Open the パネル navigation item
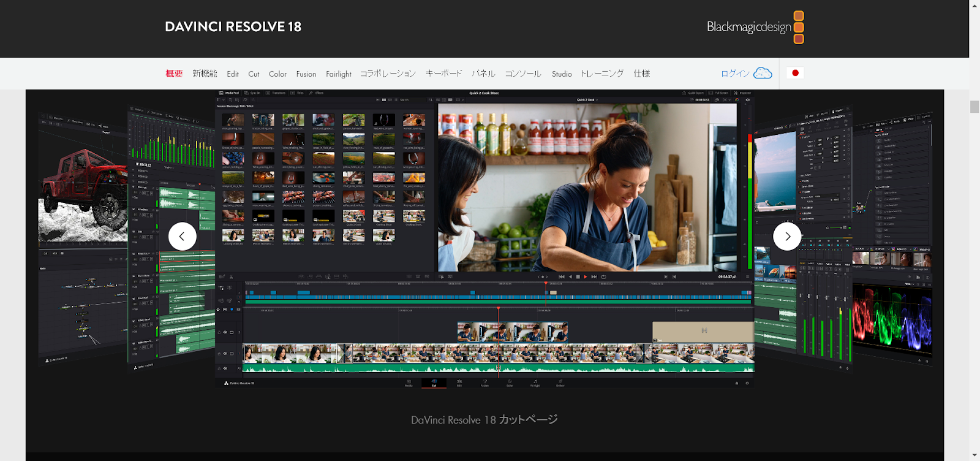 483,74
